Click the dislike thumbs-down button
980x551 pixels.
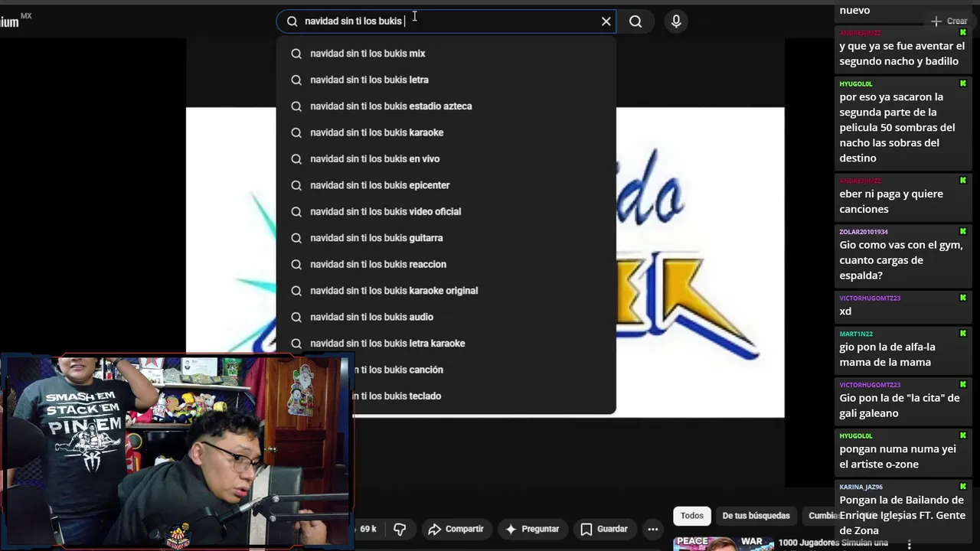tap(400, 529)
